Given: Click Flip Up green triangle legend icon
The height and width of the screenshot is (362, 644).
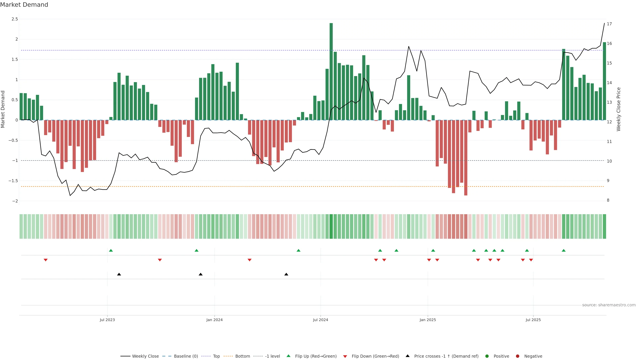Looking at the screenshot, I should tap(288, 356).
